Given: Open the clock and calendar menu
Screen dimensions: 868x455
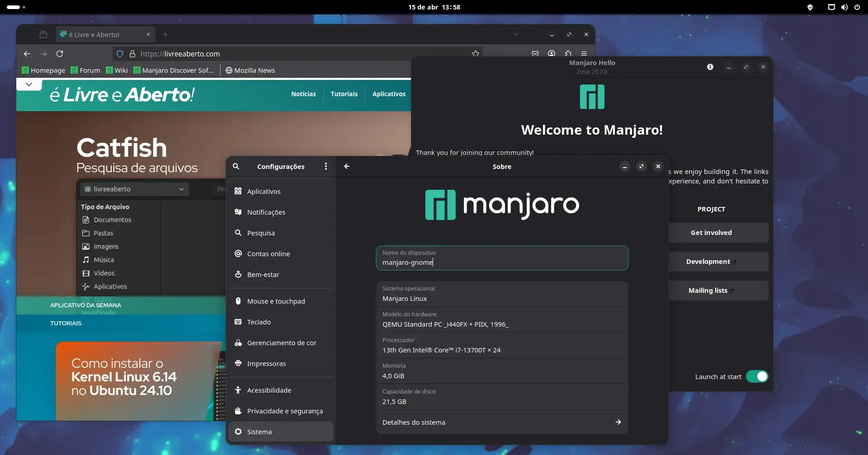Looking at the screenshot, I should pyautogui.click(x=434, y=7).
